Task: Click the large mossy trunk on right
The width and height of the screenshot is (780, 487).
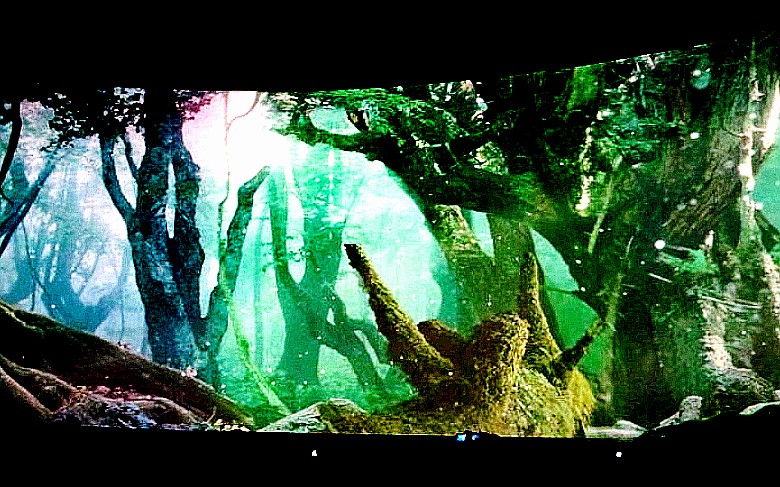Action: 690,230
